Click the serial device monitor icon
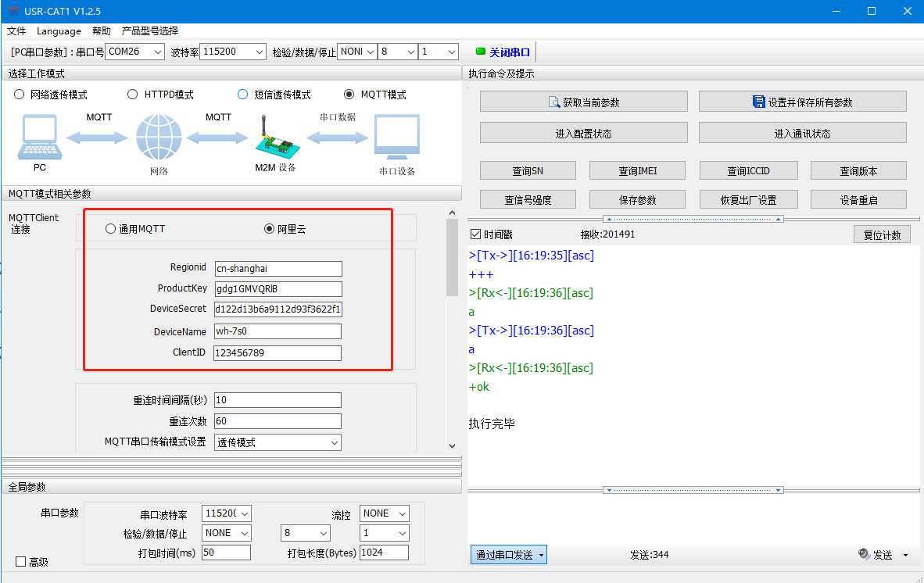 pyautogui.click(x=396, y=138)
